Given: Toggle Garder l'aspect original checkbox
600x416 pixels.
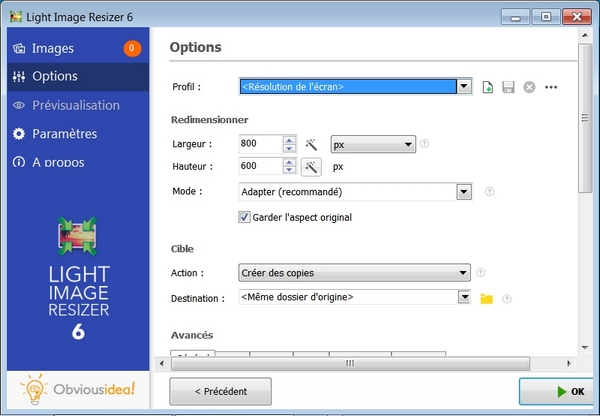Looking at the screenshot, I should (x=245, y=217).
